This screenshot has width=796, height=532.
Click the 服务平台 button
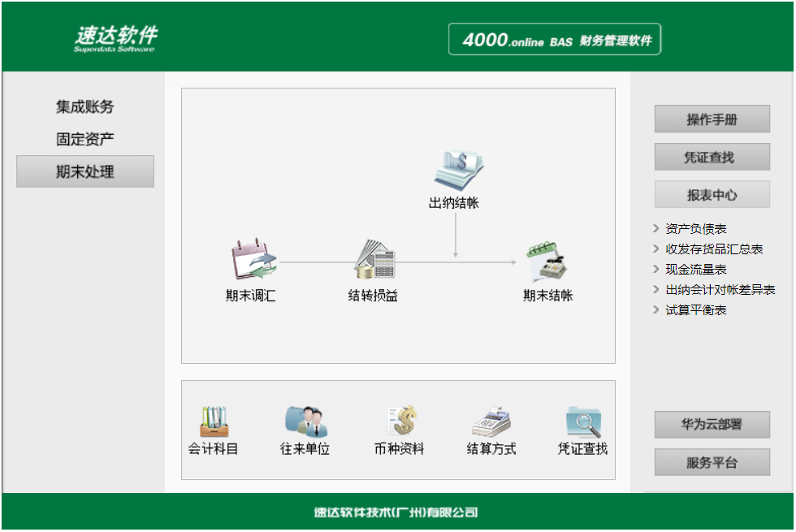pos(712,462)
